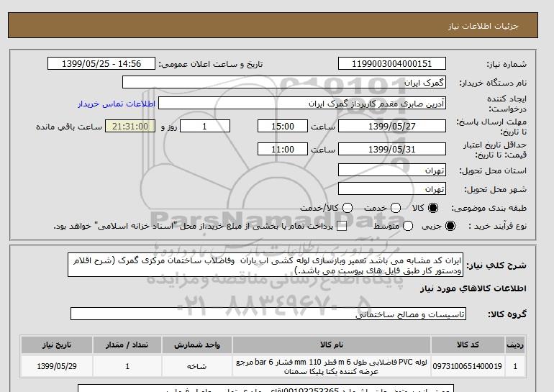This screenshot has height=392, width=554.
Task: Select the کالا/خدمت radio button
Action: point(348,208)
